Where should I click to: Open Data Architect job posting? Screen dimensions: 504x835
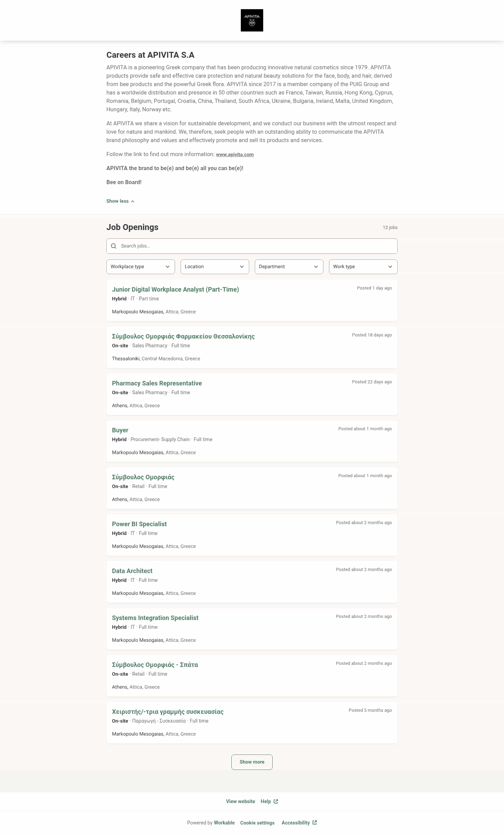132,571
